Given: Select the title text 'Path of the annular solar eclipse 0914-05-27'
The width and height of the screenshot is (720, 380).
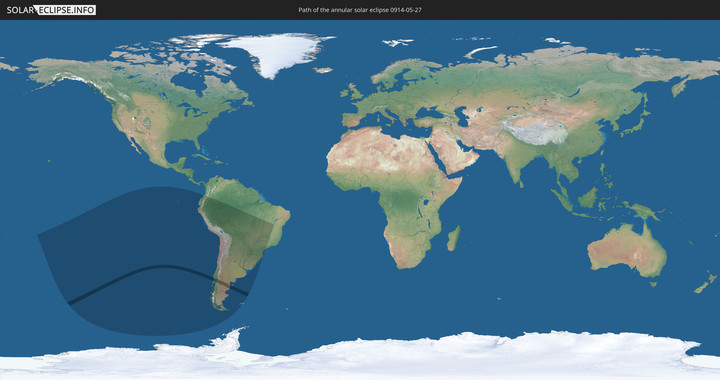Looking at the screenshot, I should 360,10.
